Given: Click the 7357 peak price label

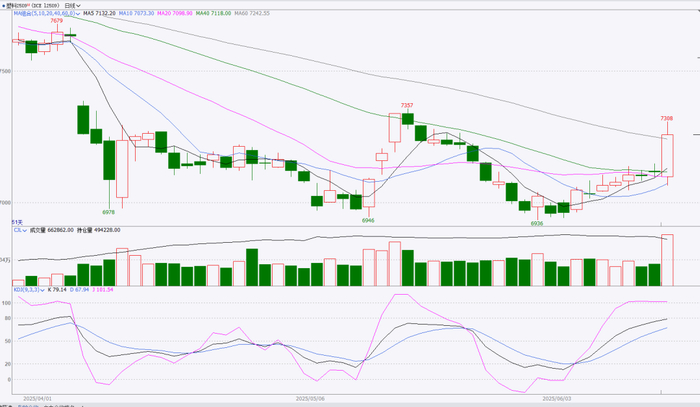Looking at the screenshot, I should (x=407, y=106).
